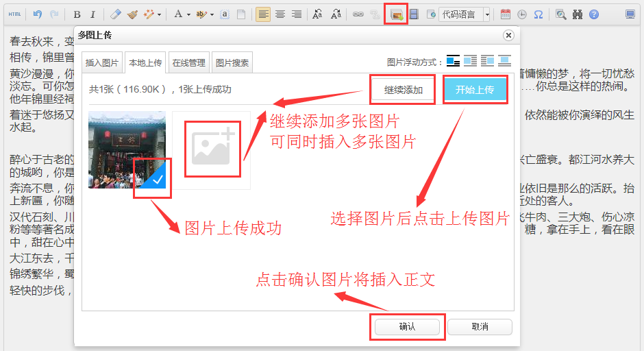
Task: Open the font color dropdown arrow
Action: click(x=188, y=15)
